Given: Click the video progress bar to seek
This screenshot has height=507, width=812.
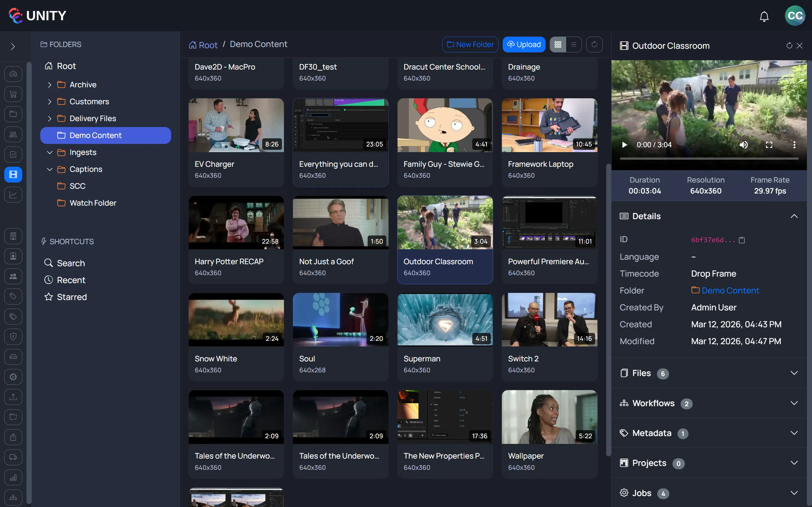Looking at the screenshot, I should (709, 158).
